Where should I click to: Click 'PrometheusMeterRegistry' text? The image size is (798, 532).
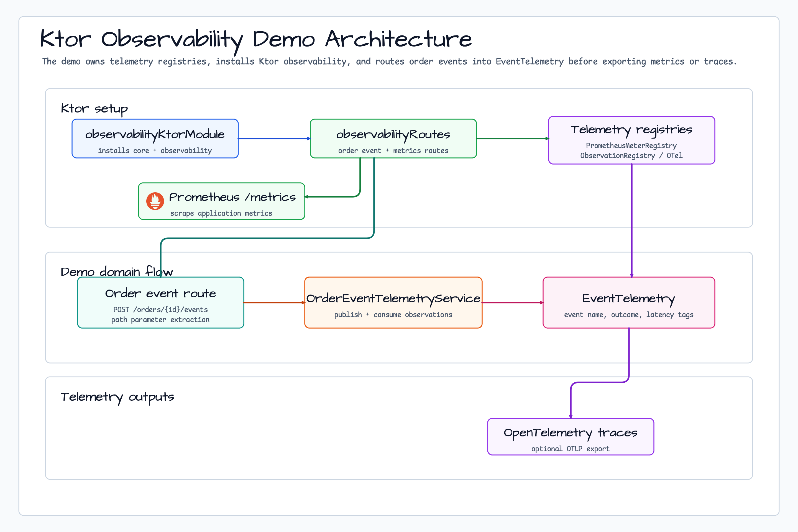coord(631,145)
